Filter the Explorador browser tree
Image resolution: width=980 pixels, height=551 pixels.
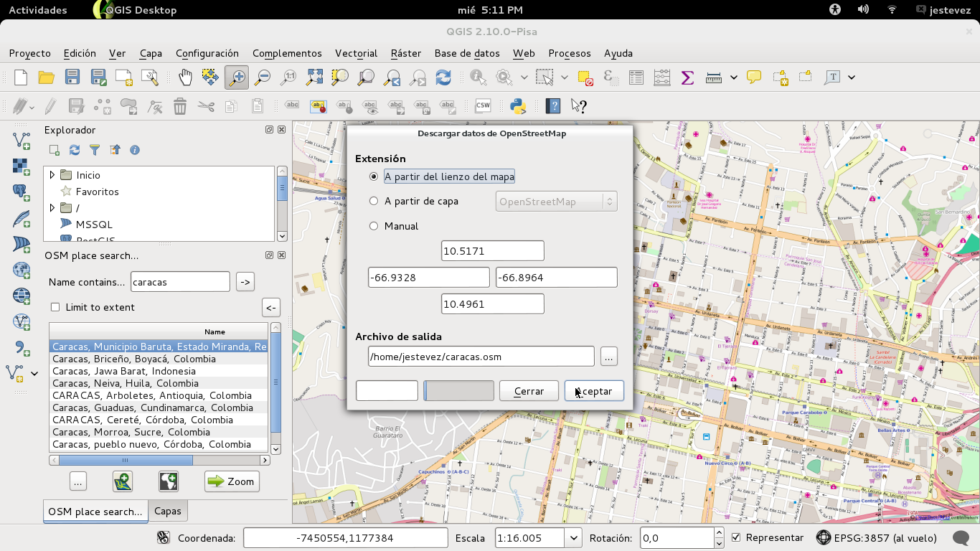[95, 150]
